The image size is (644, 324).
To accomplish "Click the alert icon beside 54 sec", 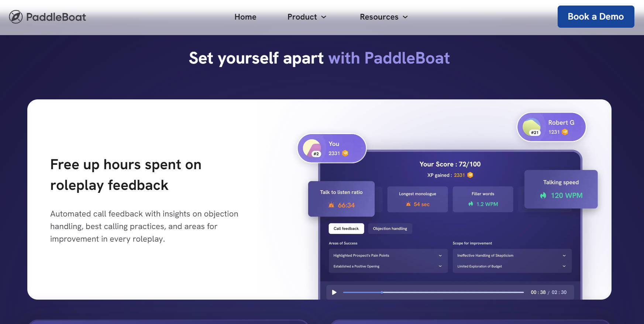I will [x=408, y=204].
